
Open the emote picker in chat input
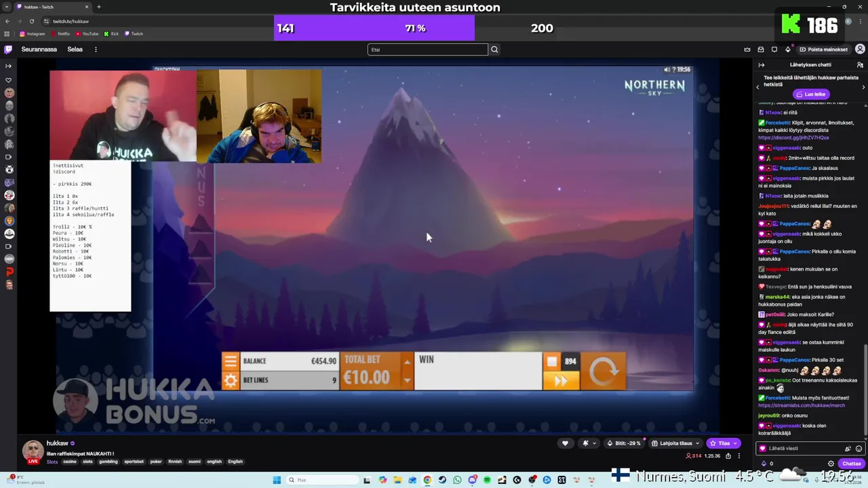859,449
